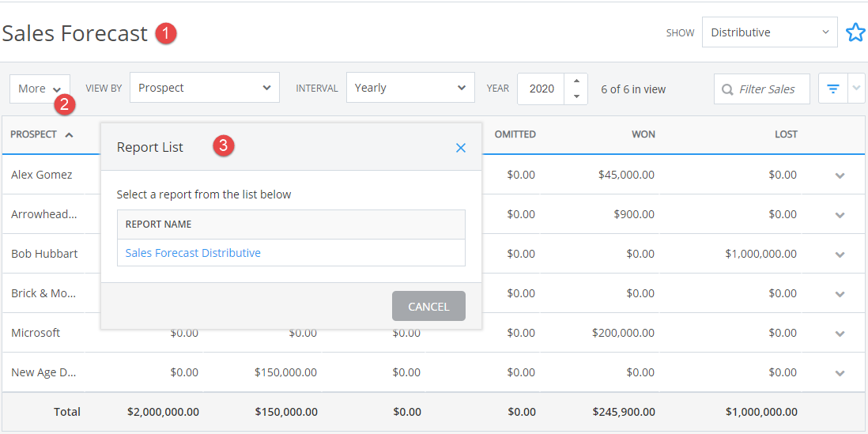
Task: Open the blue filter icon button
Action: pyautogui.click(x=833, y=89)
